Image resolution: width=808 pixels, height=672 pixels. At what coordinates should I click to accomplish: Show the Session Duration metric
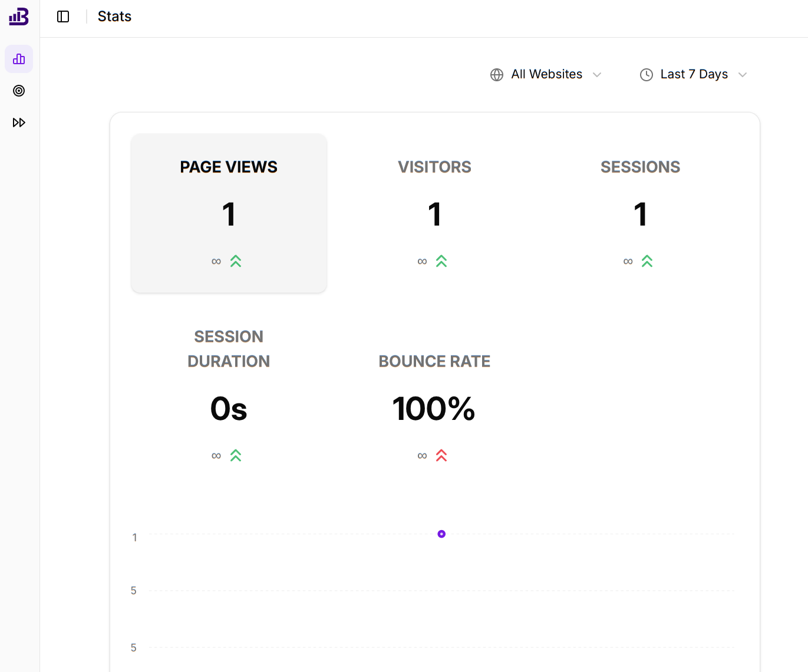[x=229, y=395]
